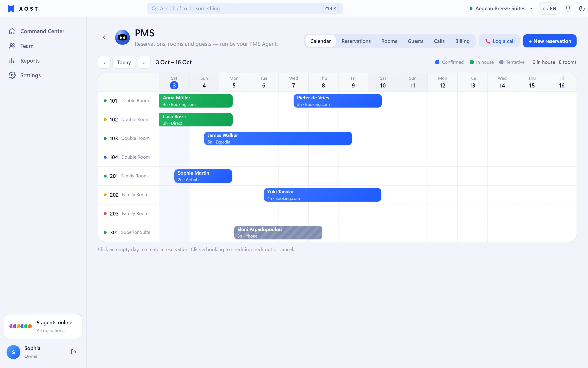Switch to the Rooms tab
588x368 pixels.
tap(389, 41)
